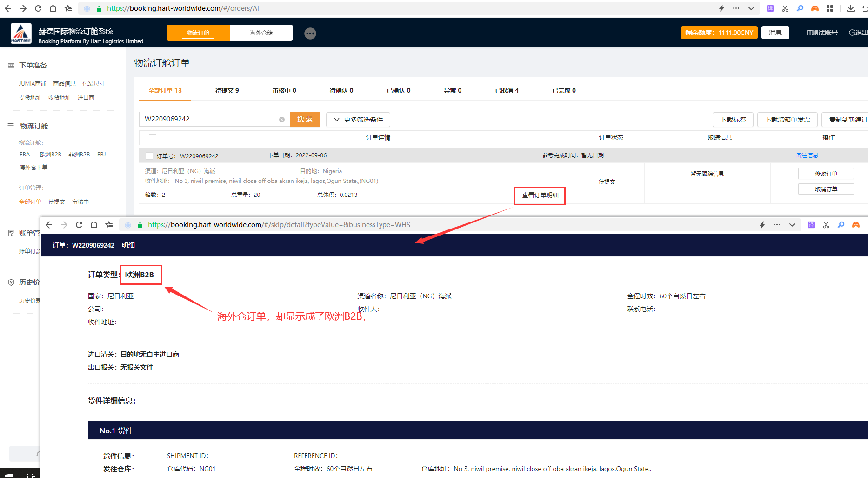Click the browser apps grid icon
The height and width of the screenshot is (478, 868).
click(x=830, y=8)
